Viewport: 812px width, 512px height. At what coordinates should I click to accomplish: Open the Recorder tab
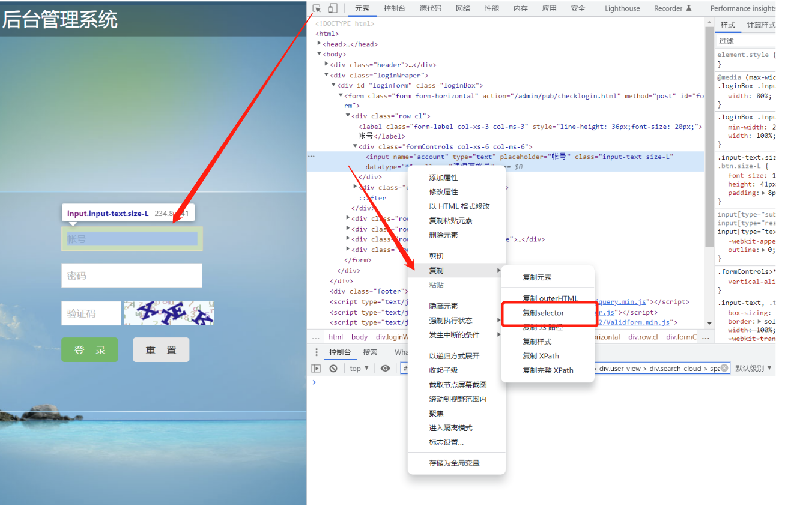click(673, 8)
